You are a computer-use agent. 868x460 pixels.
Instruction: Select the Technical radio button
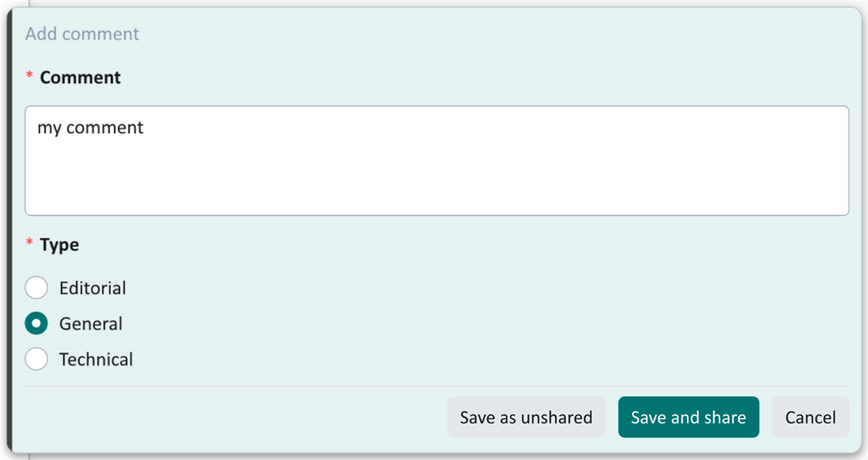[37, 359]
